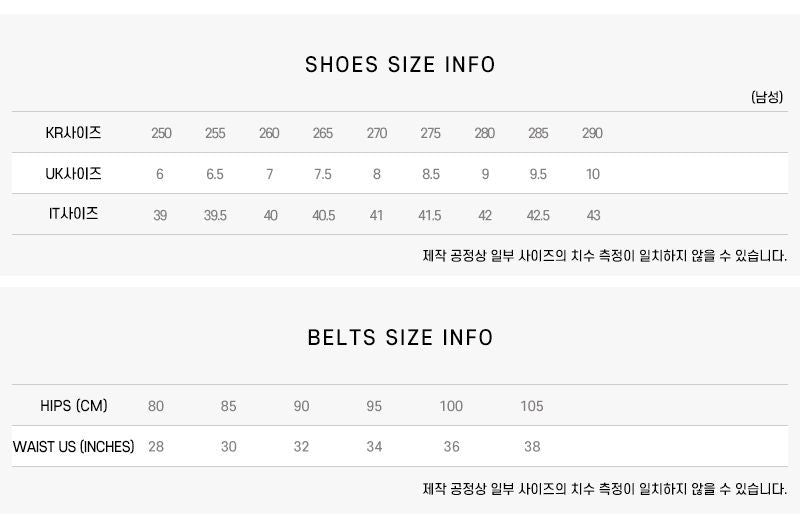The height and width of the screenshot is (532, 800).
Task: Click UK size 6.5 cell
Action: 215,174
